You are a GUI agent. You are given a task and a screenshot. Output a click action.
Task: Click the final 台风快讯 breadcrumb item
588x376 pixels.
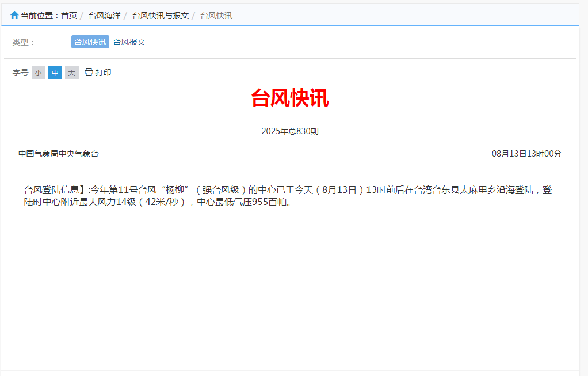pos(216,16)
